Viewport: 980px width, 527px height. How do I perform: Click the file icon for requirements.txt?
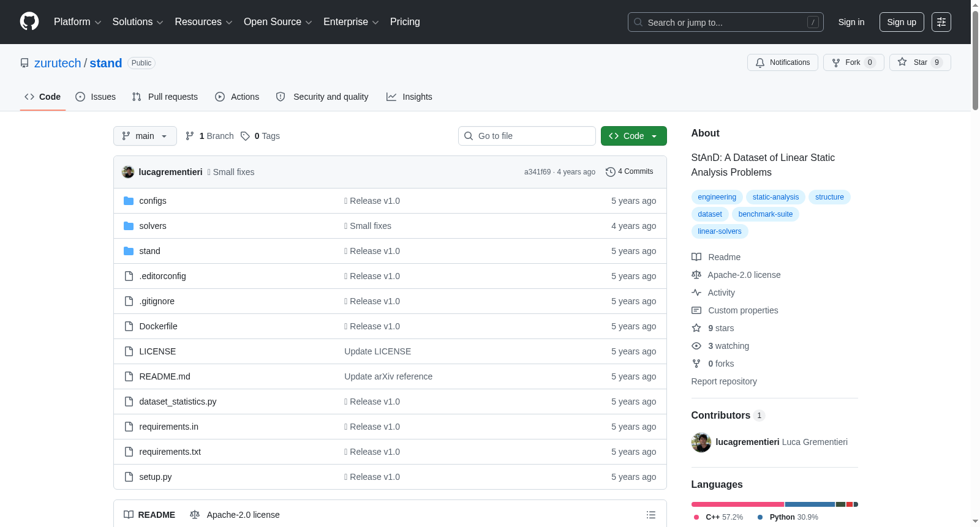[129, 452]
